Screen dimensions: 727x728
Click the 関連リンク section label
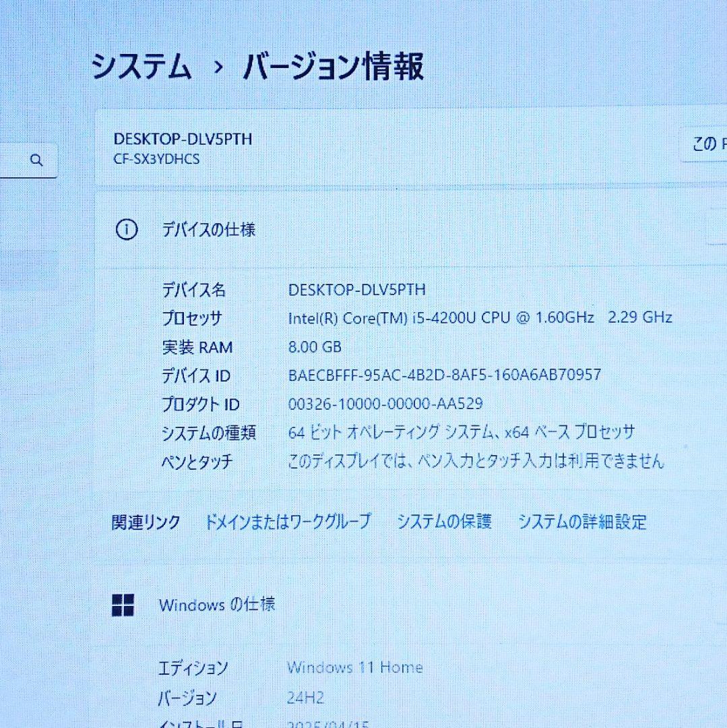tap(145, 521)
